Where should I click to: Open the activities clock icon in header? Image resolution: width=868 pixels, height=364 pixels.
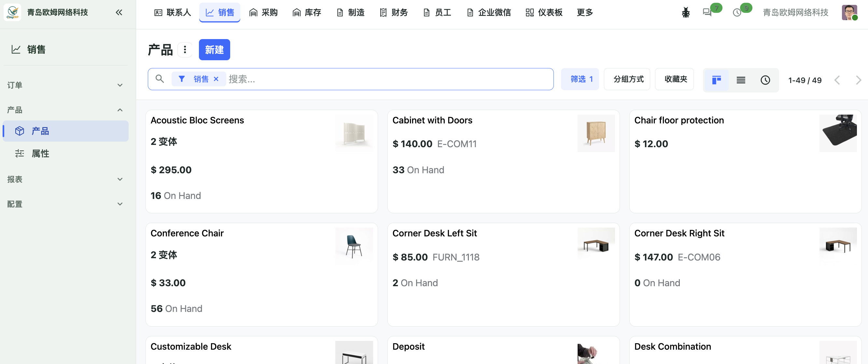737,12
